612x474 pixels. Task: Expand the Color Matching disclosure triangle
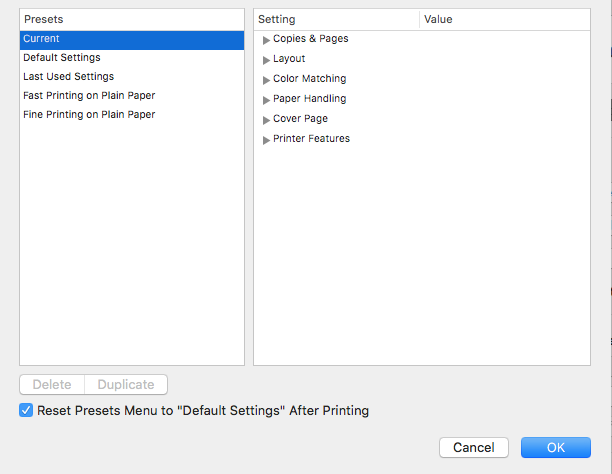tap(266, 80)
